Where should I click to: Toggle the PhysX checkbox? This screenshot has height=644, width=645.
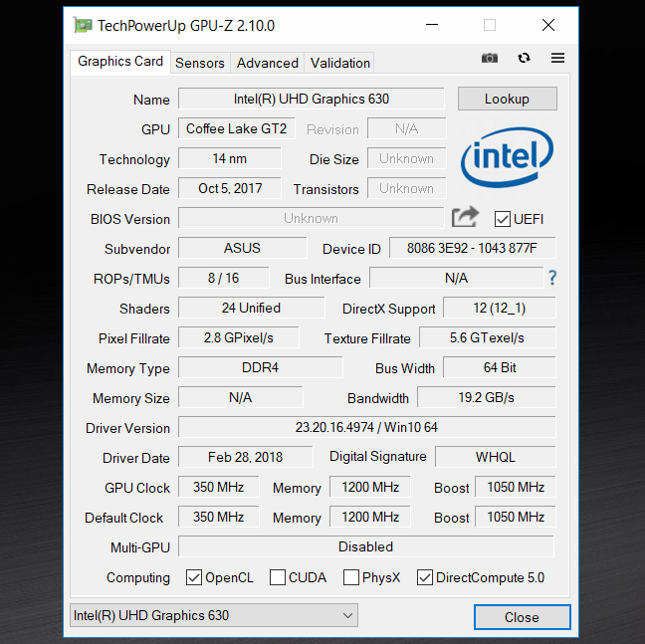[351, 577]
